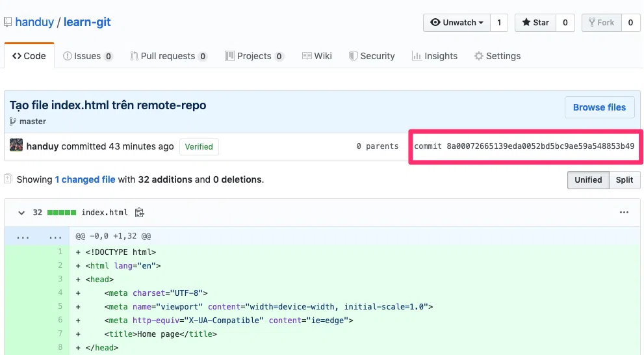Image resolution: width=644 pixels, height=355 pixels.
Task: Switch to the Code tab
Action: click(29, 56)
